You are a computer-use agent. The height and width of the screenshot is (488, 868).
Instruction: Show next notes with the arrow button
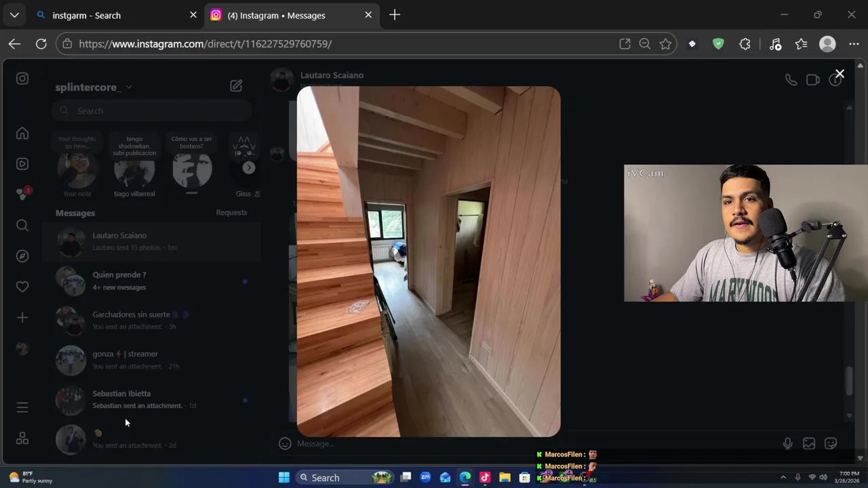(x=249, y=167)
